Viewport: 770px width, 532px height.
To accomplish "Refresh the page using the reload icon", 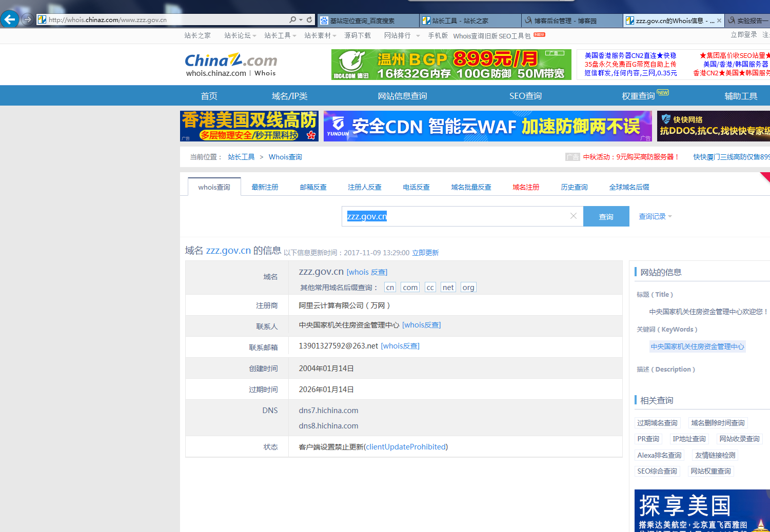I will click(309, 19).
